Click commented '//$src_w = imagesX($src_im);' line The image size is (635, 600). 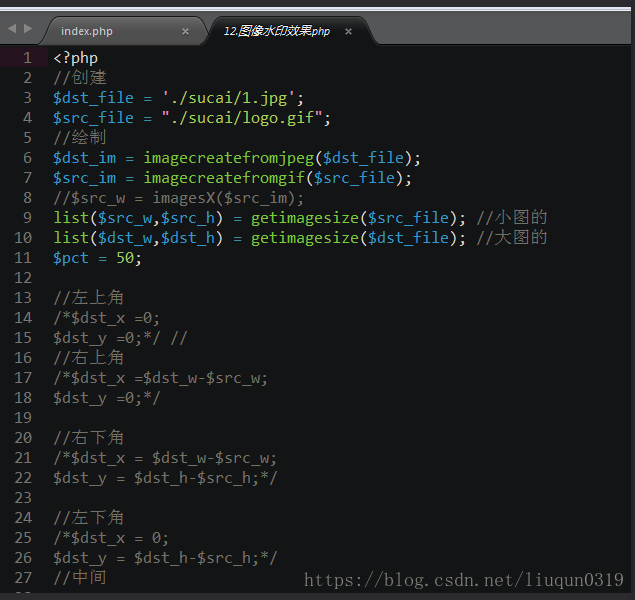point(178,198)
